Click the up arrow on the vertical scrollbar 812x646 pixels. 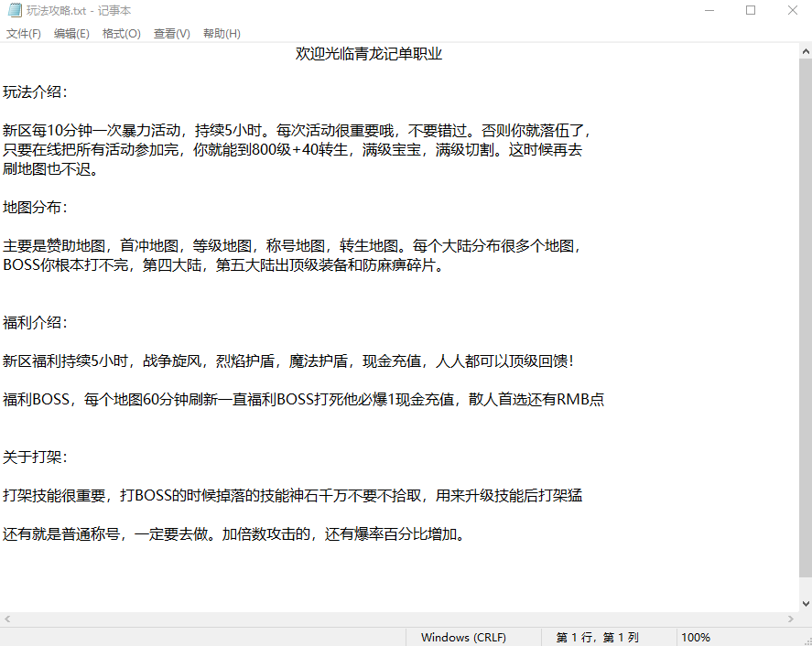click(804, 52)
